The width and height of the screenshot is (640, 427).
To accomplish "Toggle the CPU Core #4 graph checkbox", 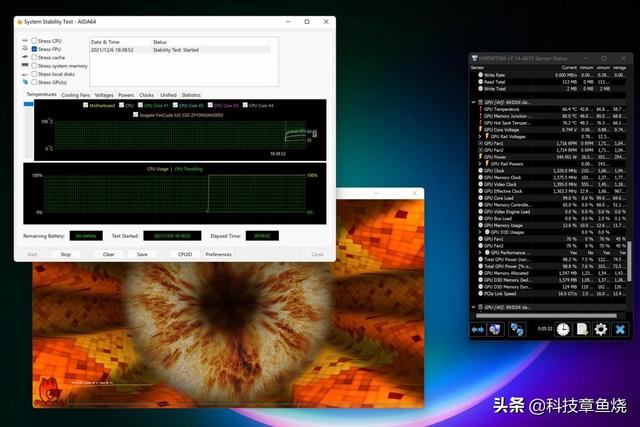I will pyautogui.click(x=245, y=105).
